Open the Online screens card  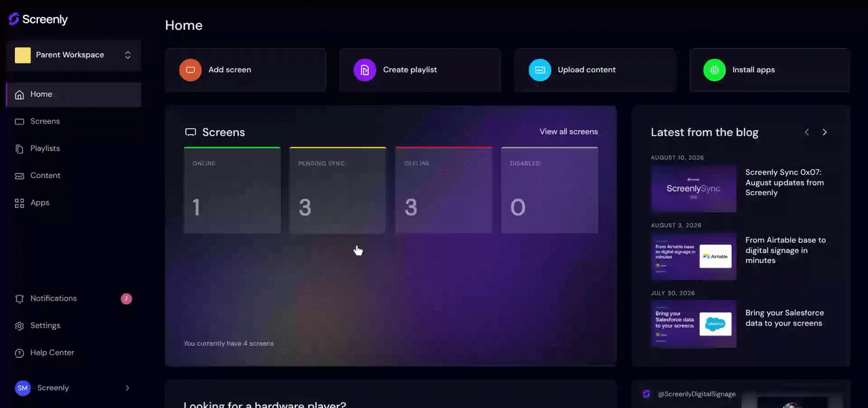click(232, 190)
